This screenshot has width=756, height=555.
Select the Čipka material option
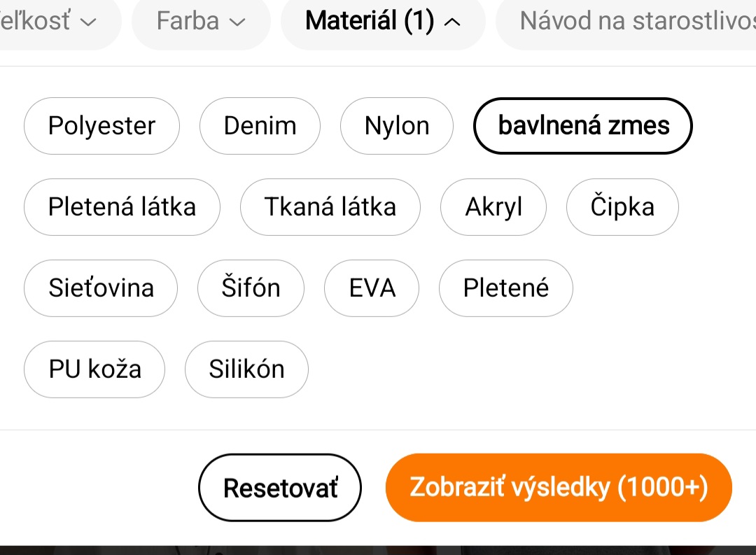coord(622,207)
